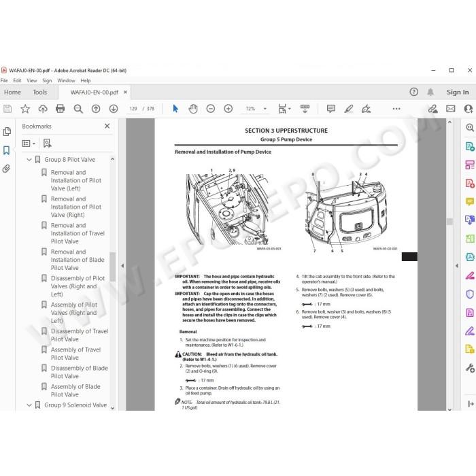Open Assembly of Pilot Valves bookmark
476x476 pixels.
click(74, 312)
